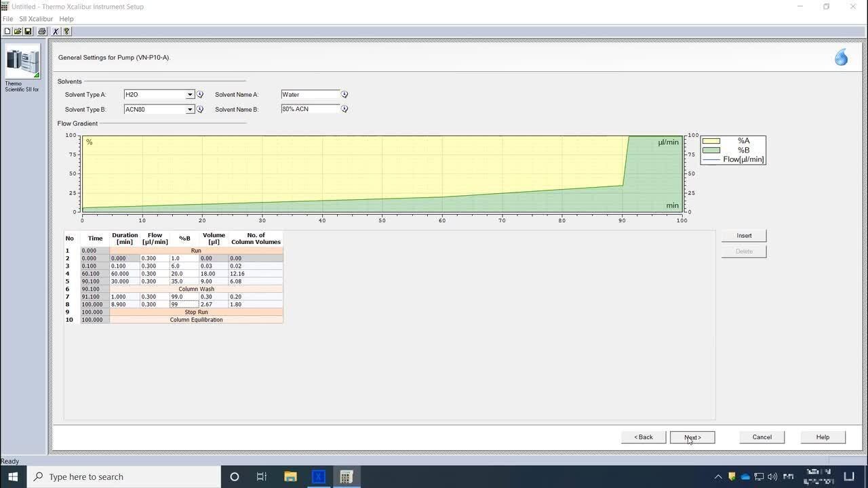Go back with the Back button

coord(643,437)
